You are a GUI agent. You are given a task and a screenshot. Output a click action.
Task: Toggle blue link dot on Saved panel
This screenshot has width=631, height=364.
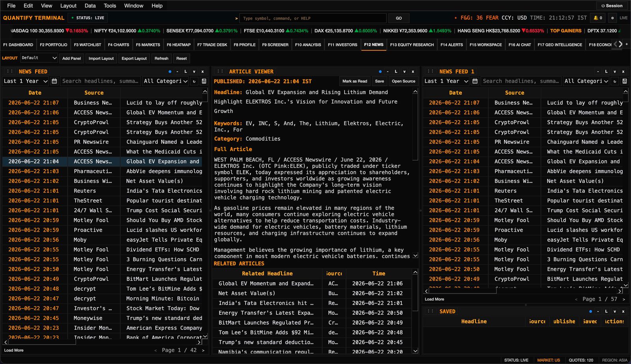[x=590, y=311]
